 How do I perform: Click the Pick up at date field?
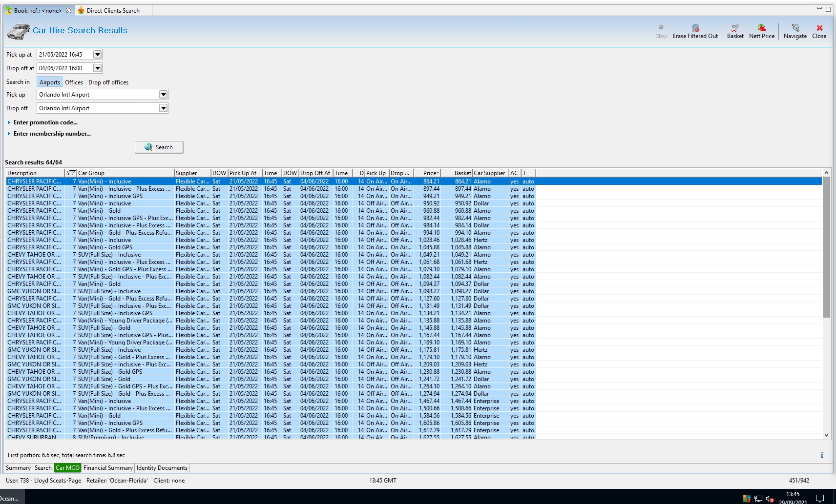tap(65, 55)
